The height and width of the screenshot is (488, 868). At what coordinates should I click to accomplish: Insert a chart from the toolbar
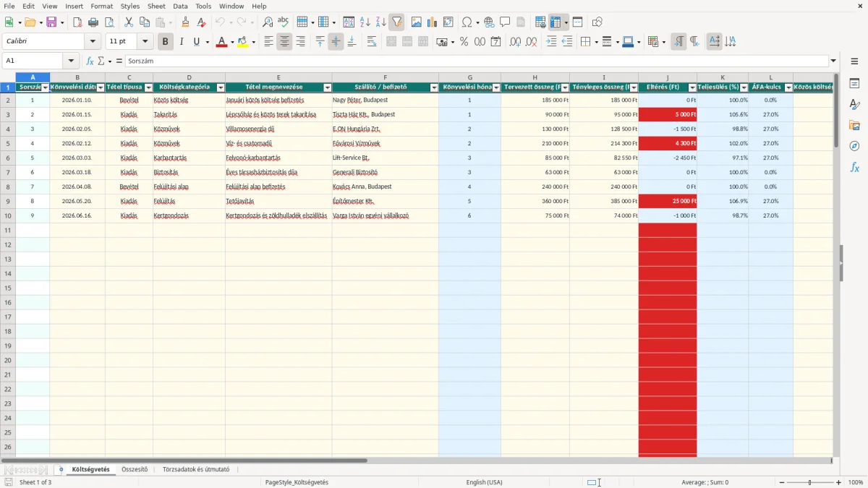click(x=432, y=22)
